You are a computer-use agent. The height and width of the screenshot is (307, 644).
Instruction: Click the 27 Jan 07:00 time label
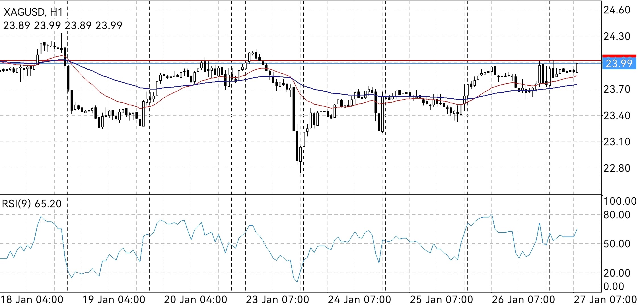click(x=606, y=300)
